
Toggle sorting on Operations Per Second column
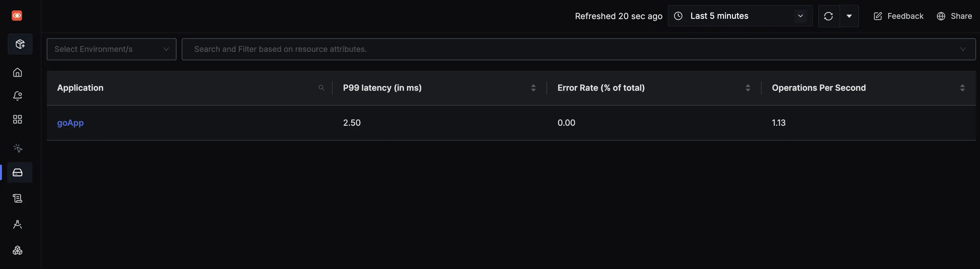(962, 88)
